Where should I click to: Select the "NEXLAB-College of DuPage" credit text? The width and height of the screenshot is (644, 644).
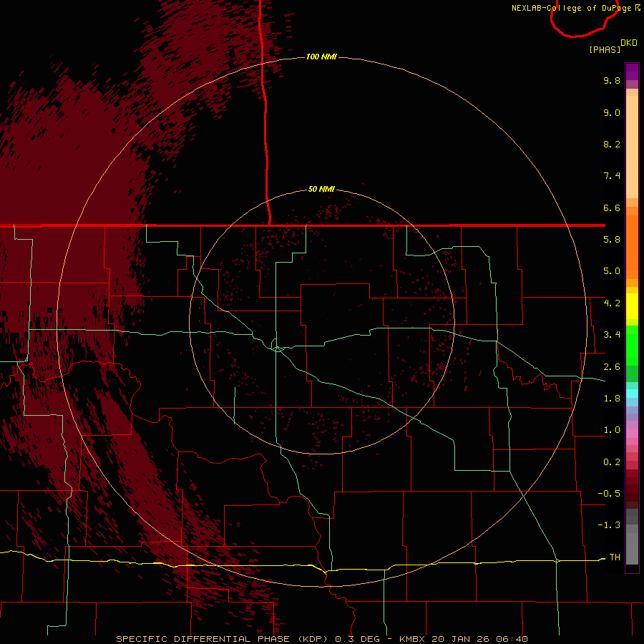571,8
